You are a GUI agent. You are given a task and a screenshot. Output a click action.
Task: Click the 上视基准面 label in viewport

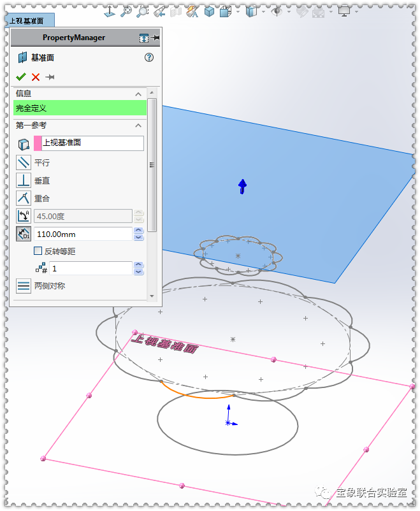point(165,344)
